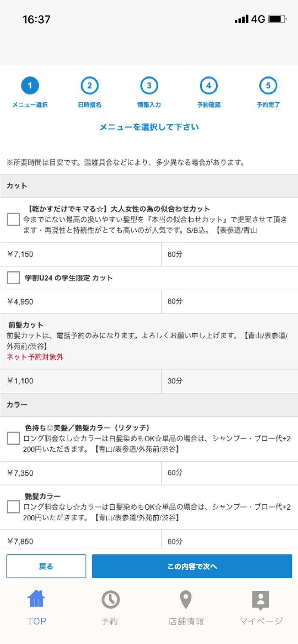Check the 美髪／艶髪カラー（リタッチ）checkbox
Viewport: 298px width, 644px height.
13,438
